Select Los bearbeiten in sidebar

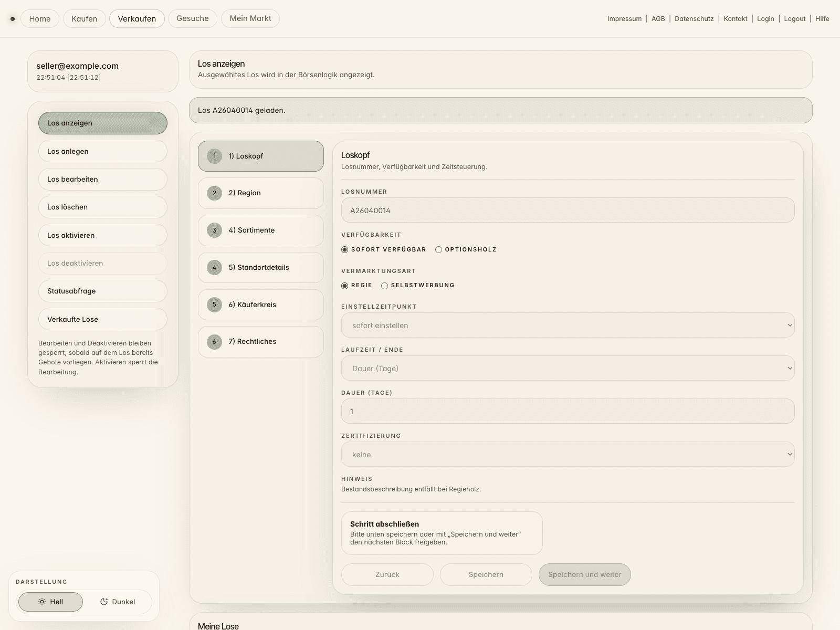point(103,179)
